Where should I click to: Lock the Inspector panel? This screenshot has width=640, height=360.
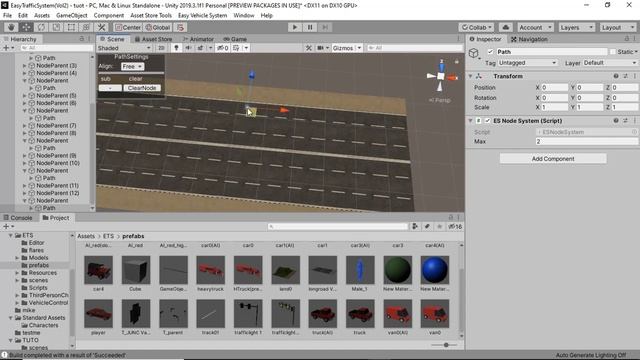627,39
